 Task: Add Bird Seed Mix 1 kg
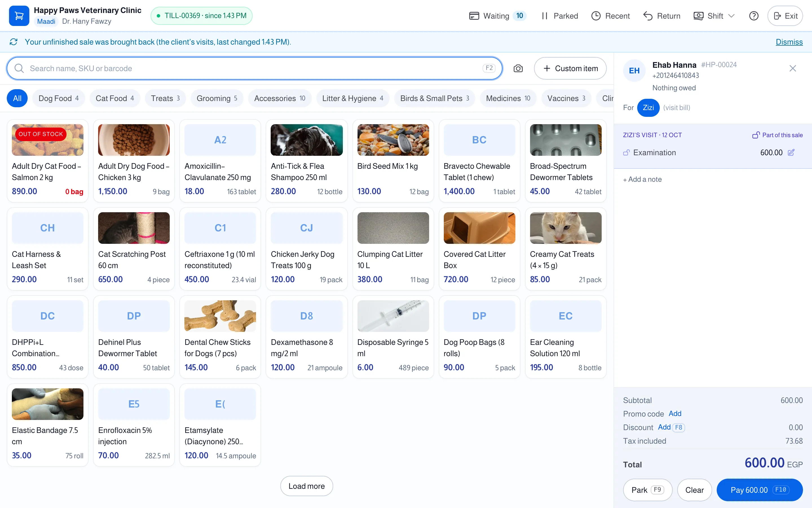click(x=393, y=161)
